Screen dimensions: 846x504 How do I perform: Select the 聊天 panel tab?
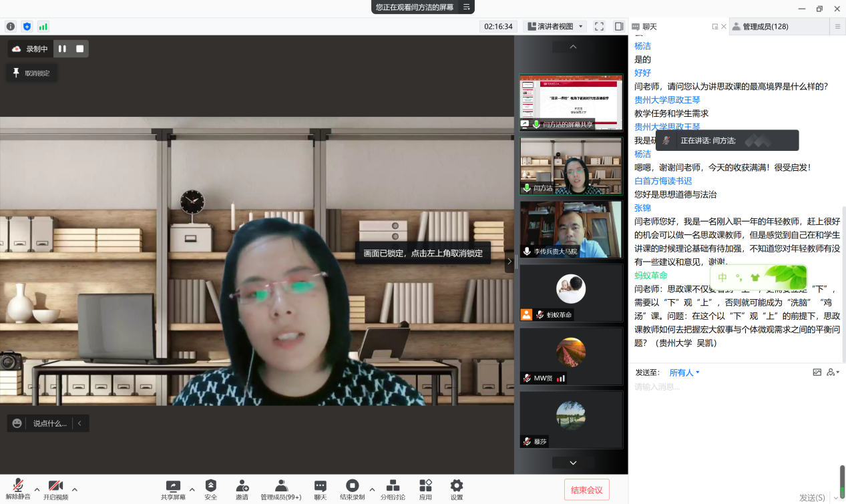(x=650, y=27)
